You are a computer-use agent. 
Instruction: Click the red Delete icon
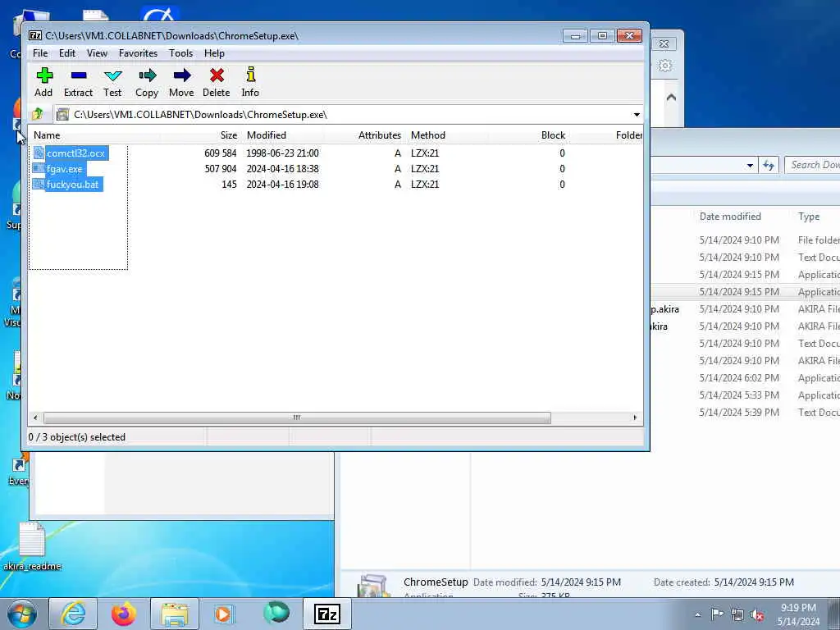217,75
